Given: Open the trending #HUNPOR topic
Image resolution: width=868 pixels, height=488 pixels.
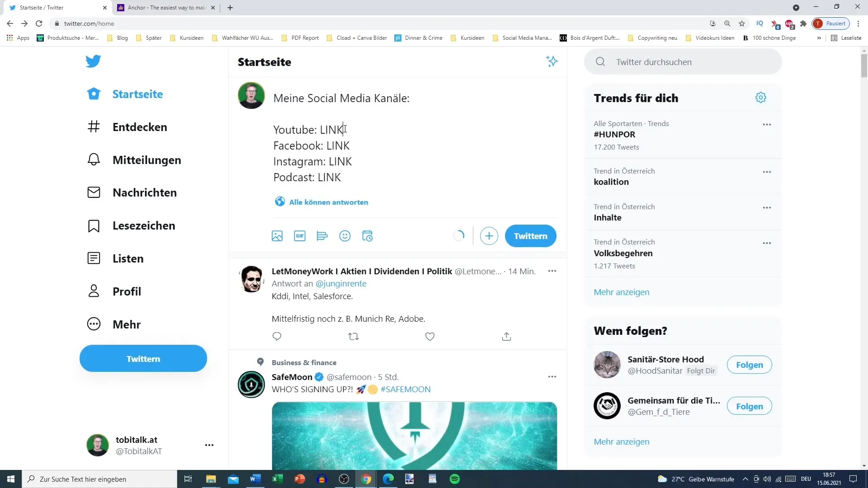Looking at the screenshot, I should 614,134.
